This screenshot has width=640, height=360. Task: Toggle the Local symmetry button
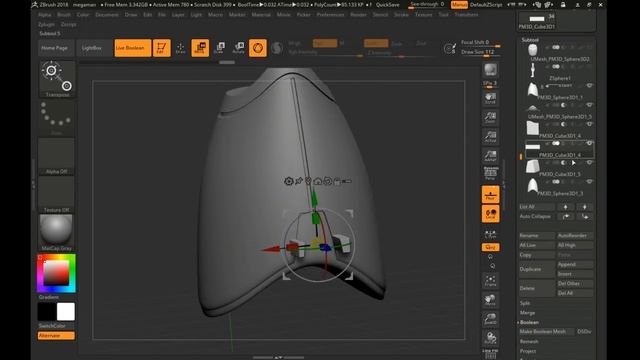tap(490, 214)
